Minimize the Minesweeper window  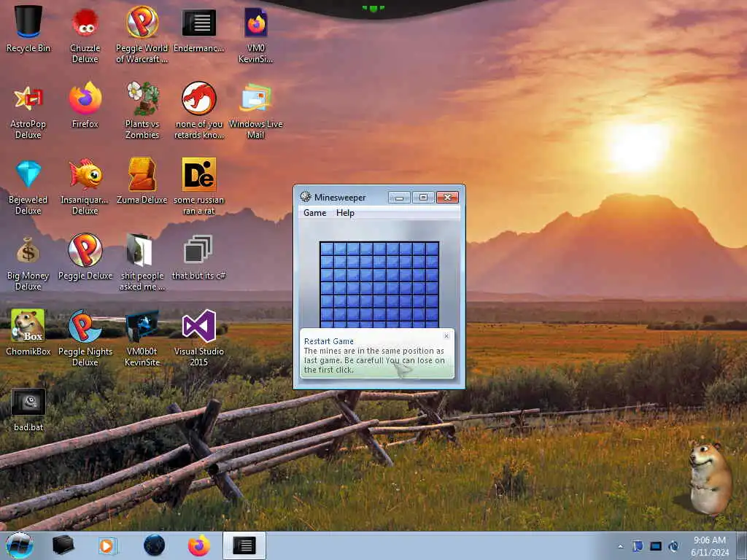coord(399,197)
